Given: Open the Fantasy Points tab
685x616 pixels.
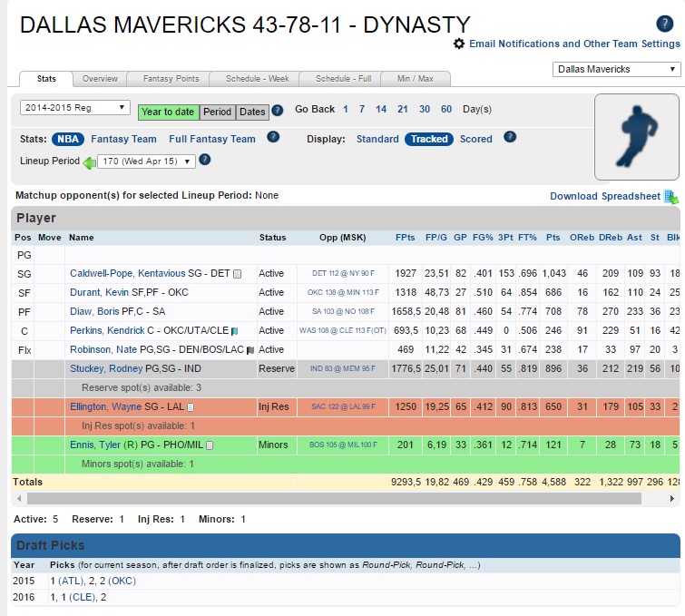Looking at the screenshot, I should point(171,79).
